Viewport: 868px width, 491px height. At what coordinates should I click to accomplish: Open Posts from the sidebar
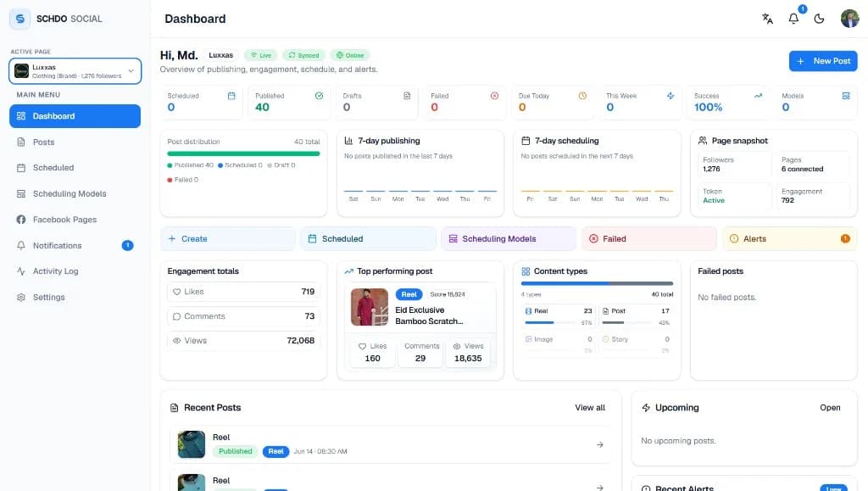point(75,142)
